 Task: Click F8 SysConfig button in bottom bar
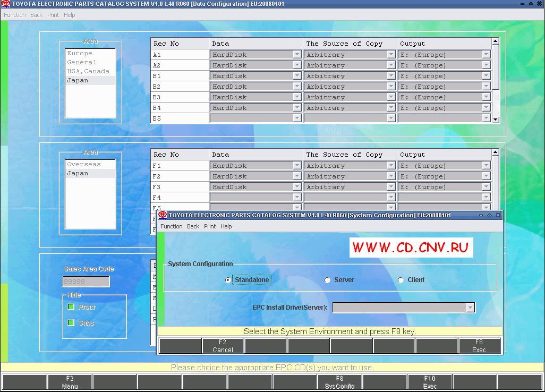339,382
